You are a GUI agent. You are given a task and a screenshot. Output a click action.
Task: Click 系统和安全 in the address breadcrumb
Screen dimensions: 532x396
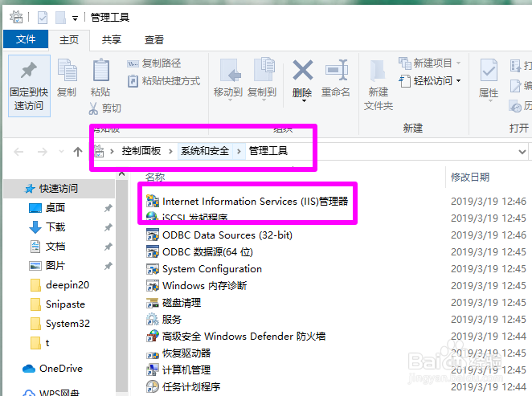(205, 151)
